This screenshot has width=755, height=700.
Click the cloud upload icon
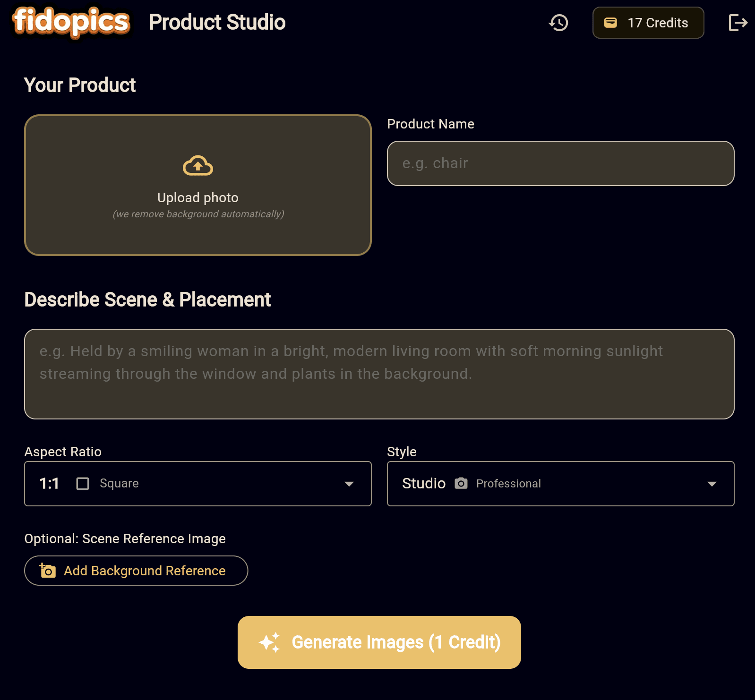click(x=198, y=166)
